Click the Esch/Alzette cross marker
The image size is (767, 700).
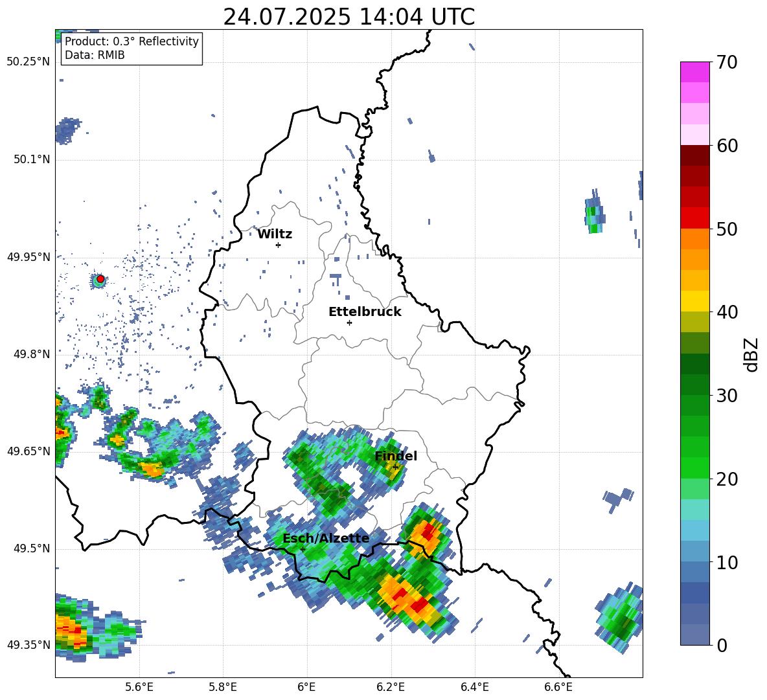[303, 549]
